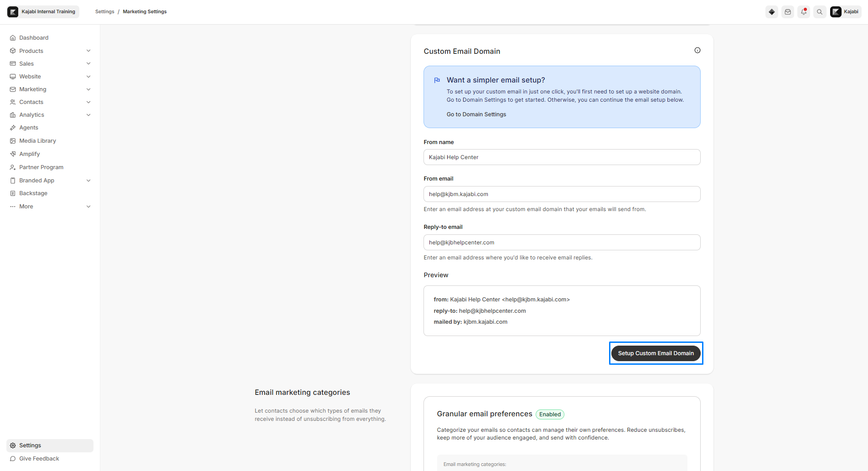Click 'reply-to: help@kjbhelpcenter.com' preview line

click(x=480, y=311)
